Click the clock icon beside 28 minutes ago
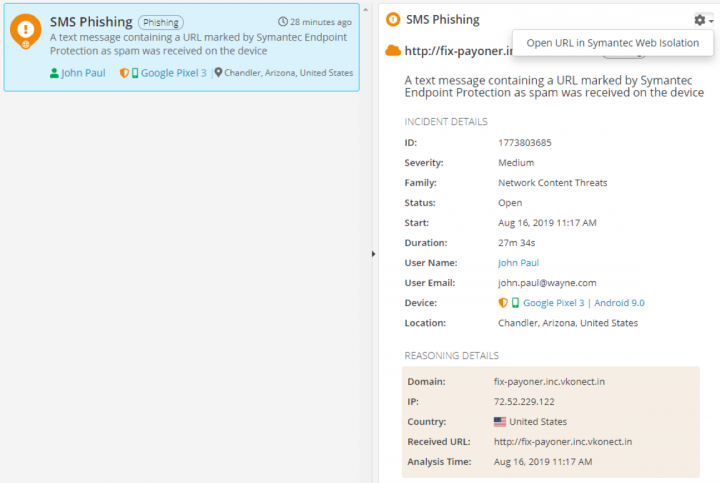 (x=283, y=22)
